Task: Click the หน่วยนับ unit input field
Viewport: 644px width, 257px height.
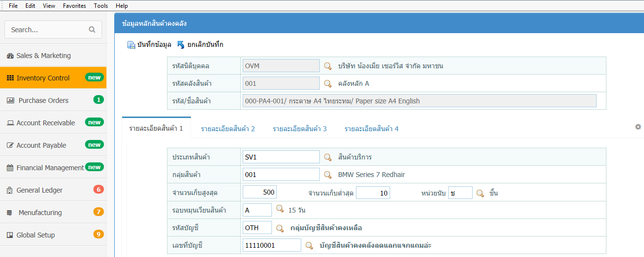Action: pos(461,193)
